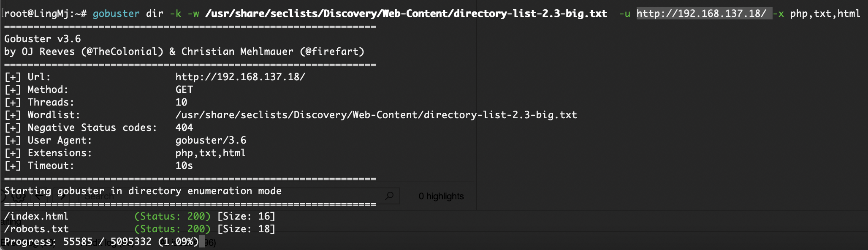Open the faint gear settings icon

19,196
